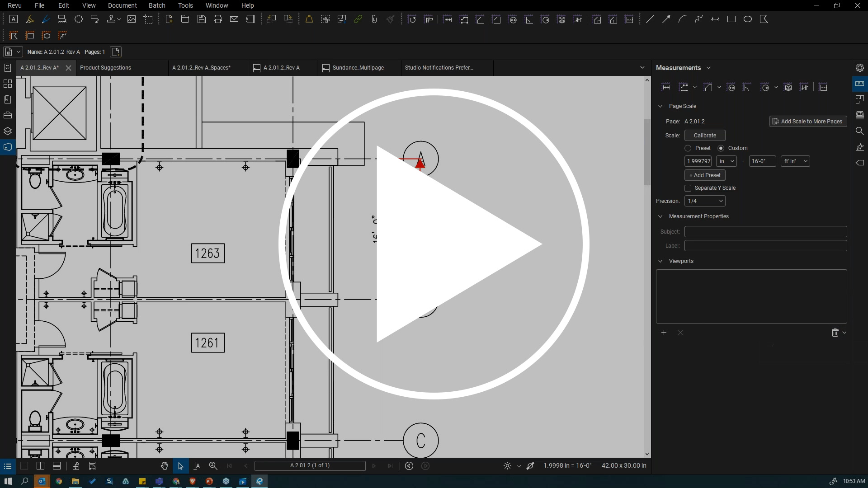Enable the Separate Y Scale checkbox
The width and height of the screenshot is (868, 488).
point(688,188)
